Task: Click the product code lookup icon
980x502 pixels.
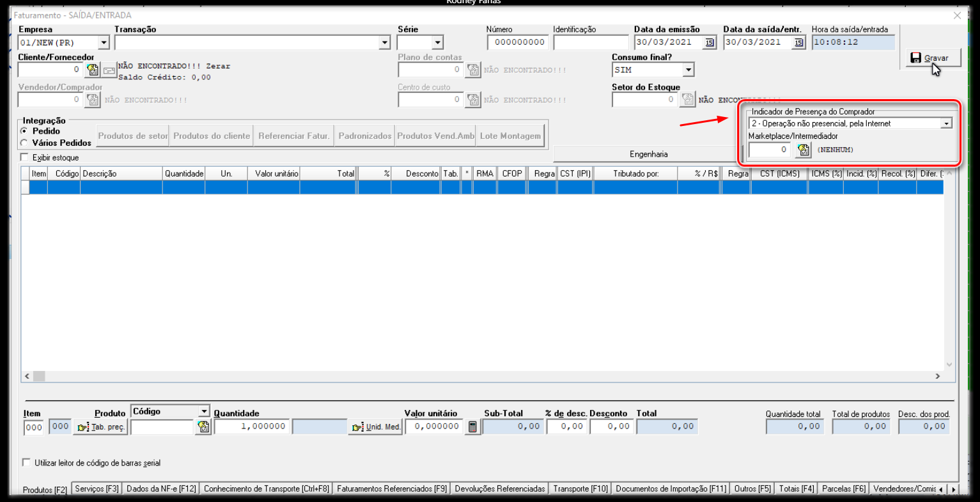Action: pyautogui.click(x=203, y=427)
